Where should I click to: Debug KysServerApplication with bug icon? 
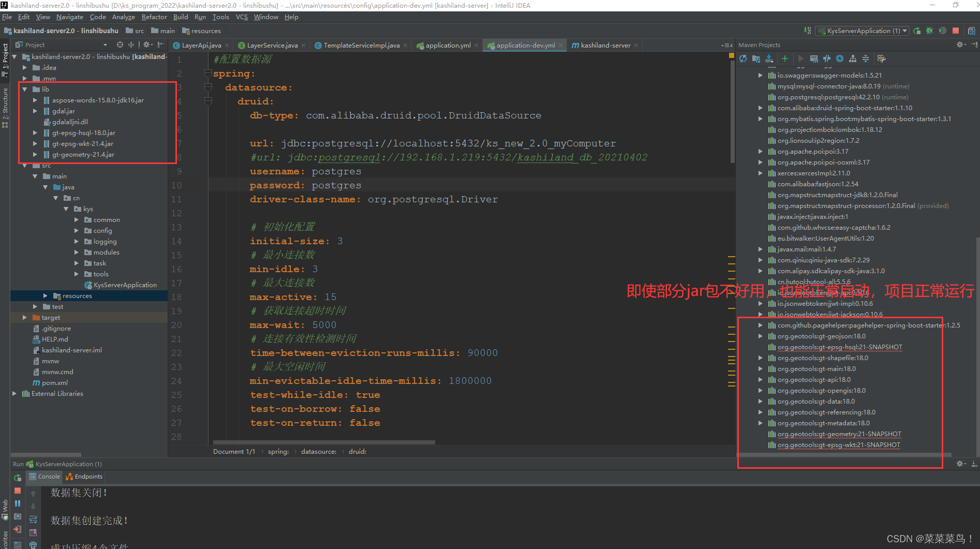click(x=930, y=31)
